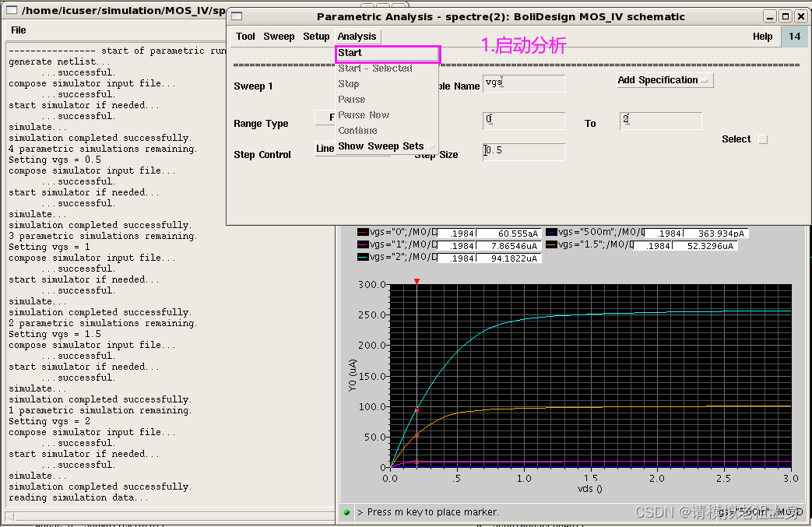Click the 94.1822uA legend value
Image resolution: width=812 pixels, height=527 pixels.
[x=508, y=258]
